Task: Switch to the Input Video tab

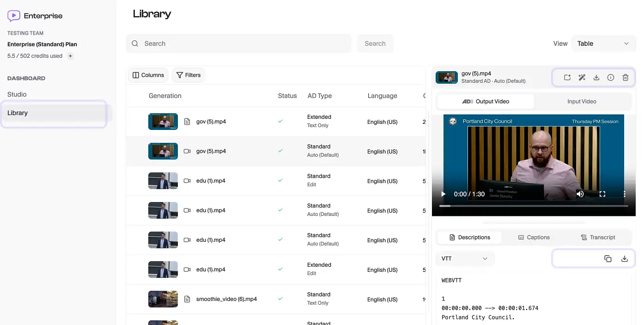Action: (x=582, y=101)
